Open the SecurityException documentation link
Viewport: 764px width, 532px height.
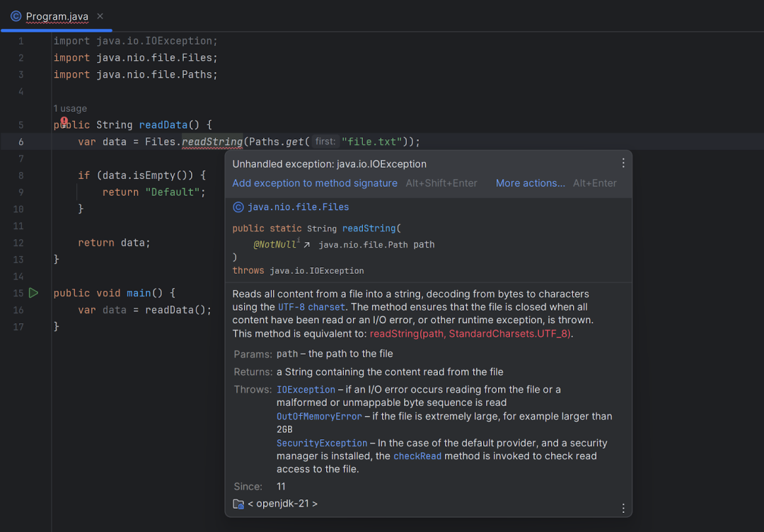point(322,444)
